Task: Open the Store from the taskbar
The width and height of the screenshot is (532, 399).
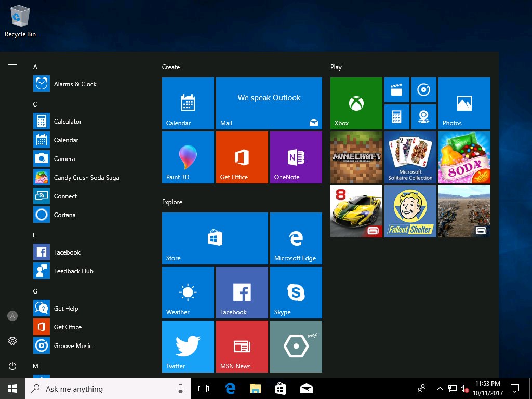Action: pyautogui.click(x=281, y=389)
